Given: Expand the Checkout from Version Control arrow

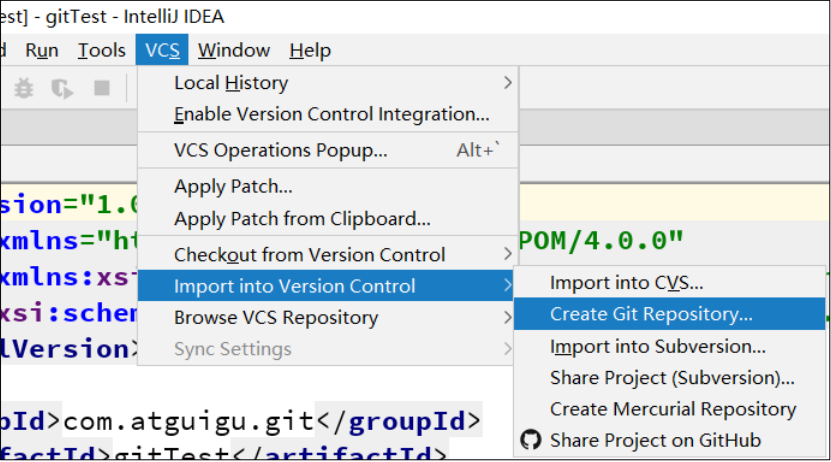Looking at the screenshot, I should point(508,255).
